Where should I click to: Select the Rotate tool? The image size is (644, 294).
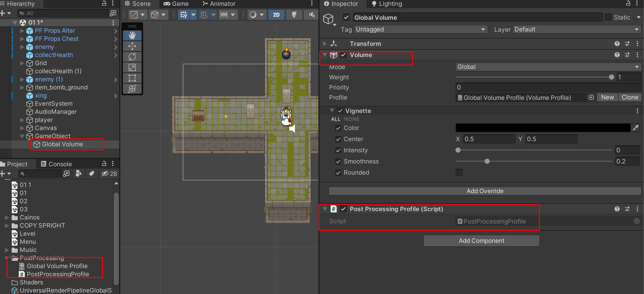(x=132, y=57)
